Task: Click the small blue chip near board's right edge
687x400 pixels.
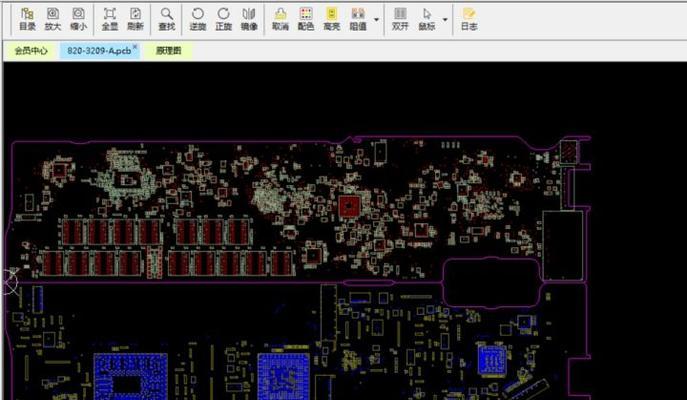Action: pos(492,361)
